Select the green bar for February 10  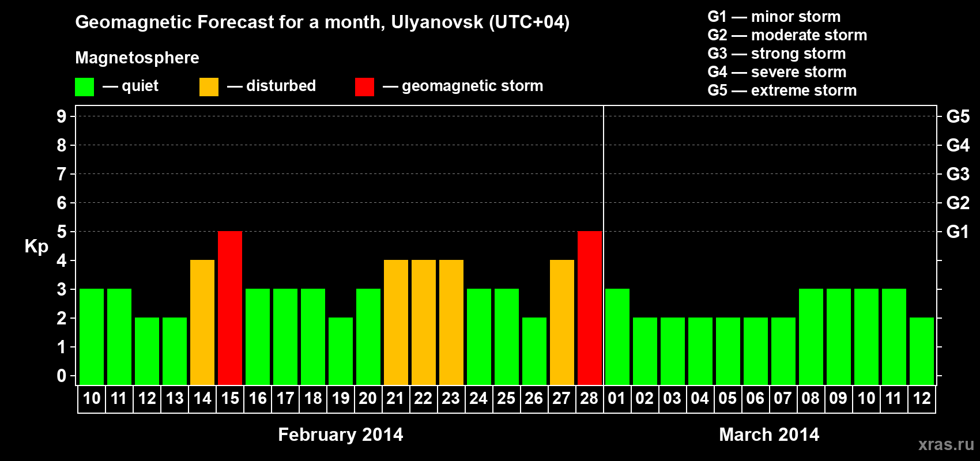tap(92, 337)
